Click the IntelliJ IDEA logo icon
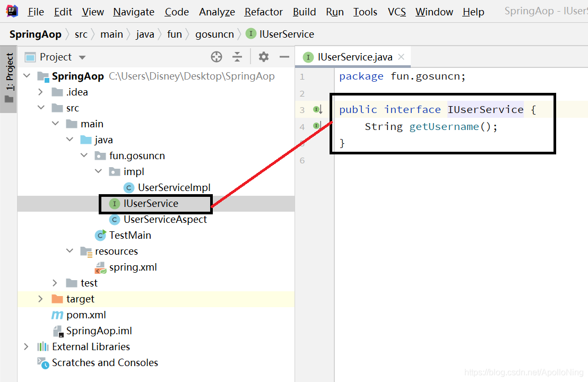 [12, 11]
